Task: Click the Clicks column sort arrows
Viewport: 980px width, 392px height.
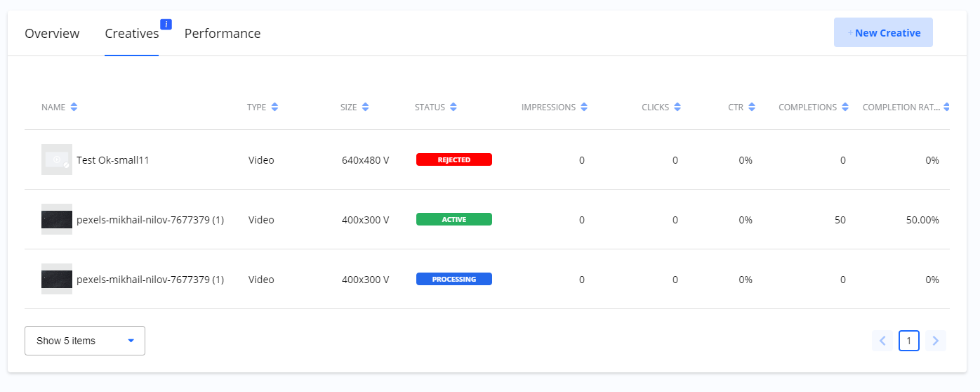Action: click(x=677, y=107)
